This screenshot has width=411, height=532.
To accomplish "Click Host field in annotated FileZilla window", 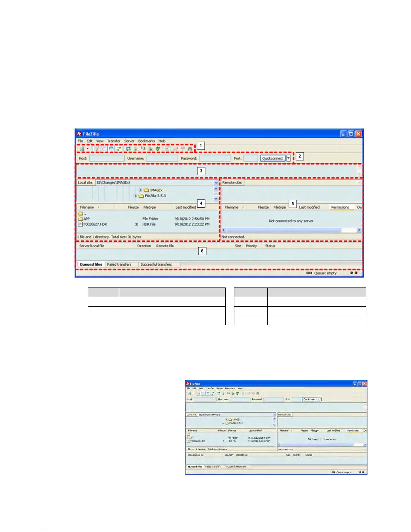I will click(x=107, y=159).
